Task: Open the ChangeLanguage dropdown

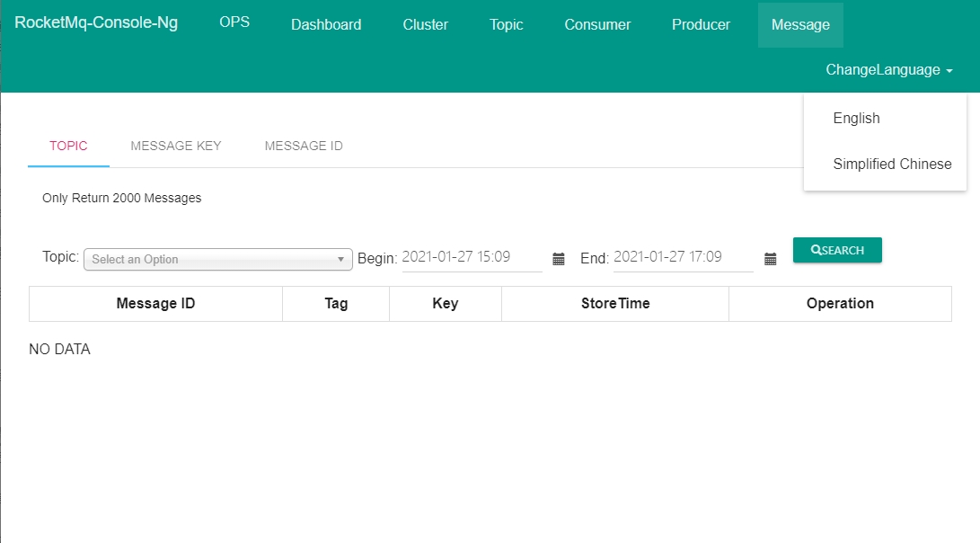Action: pyautogui.click(x=888, y=70)
